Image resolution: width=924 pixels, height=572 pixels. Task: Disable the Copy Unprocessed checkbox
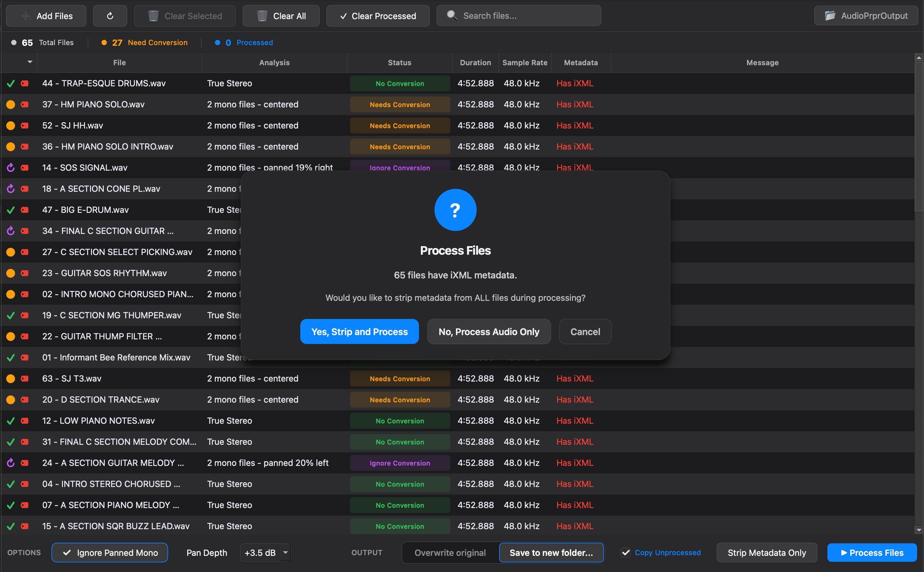[626, 552]
